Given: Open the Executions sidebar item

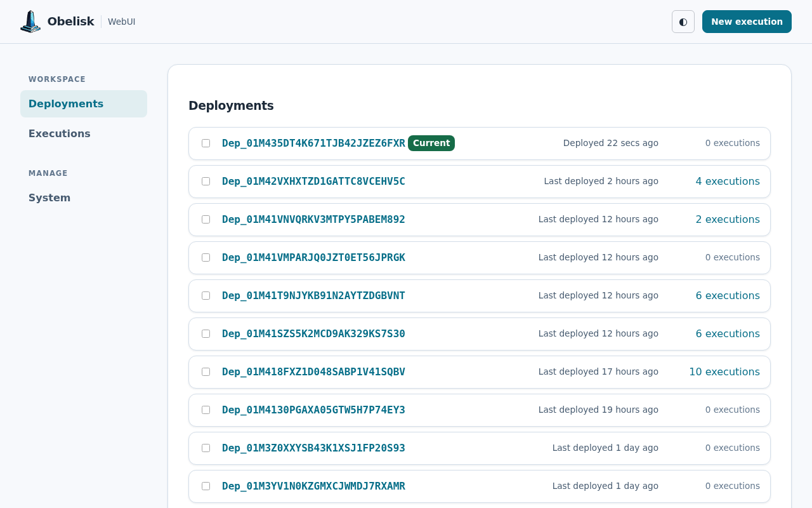Looking at the screenshot, I should click(84, 133).
